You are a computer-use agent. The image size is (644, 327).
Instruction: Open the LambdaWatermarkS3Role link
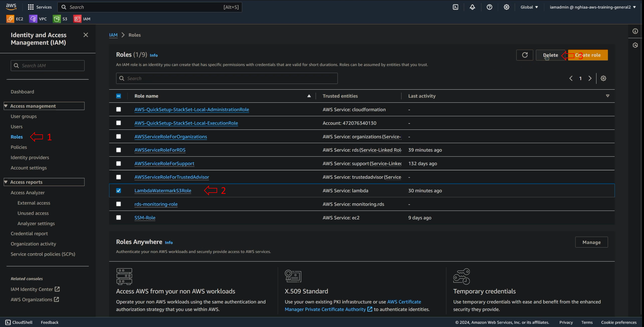(x=163, y=190)
